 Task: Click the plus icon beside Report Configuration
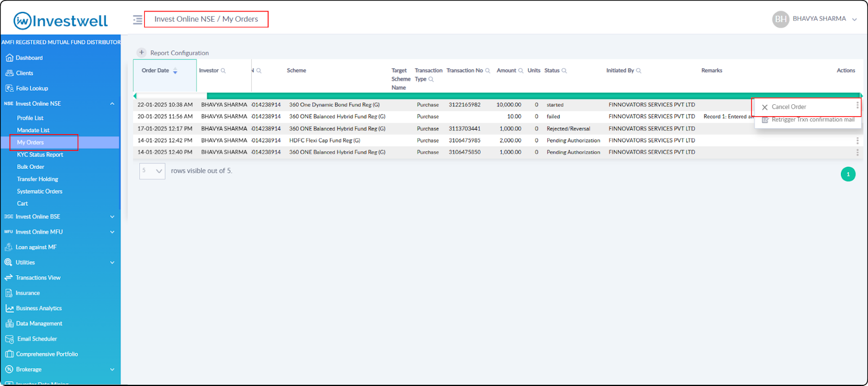(142, 53)
